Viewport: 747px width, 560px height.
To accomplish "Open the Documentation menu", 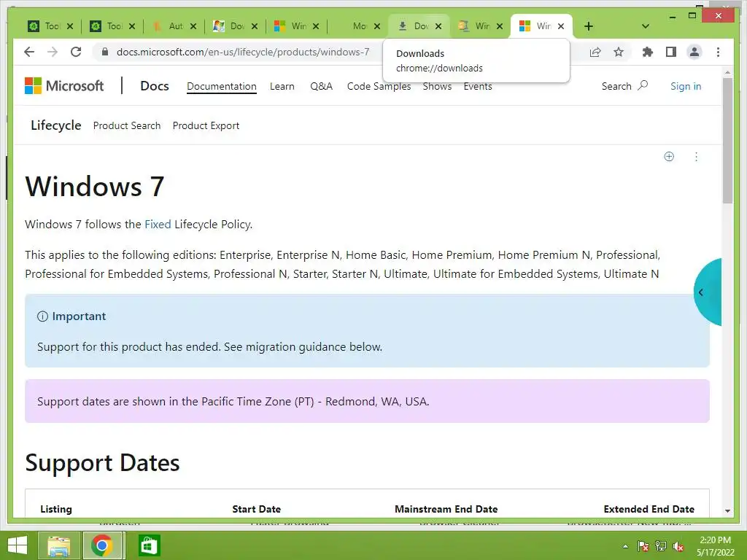I will coord(222,86).
